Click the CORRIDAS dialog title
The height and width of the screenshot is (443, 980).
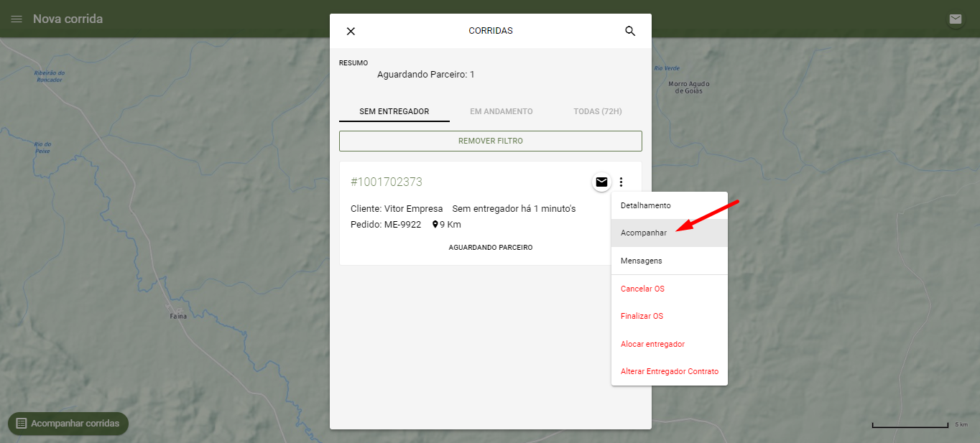point(491,32)
